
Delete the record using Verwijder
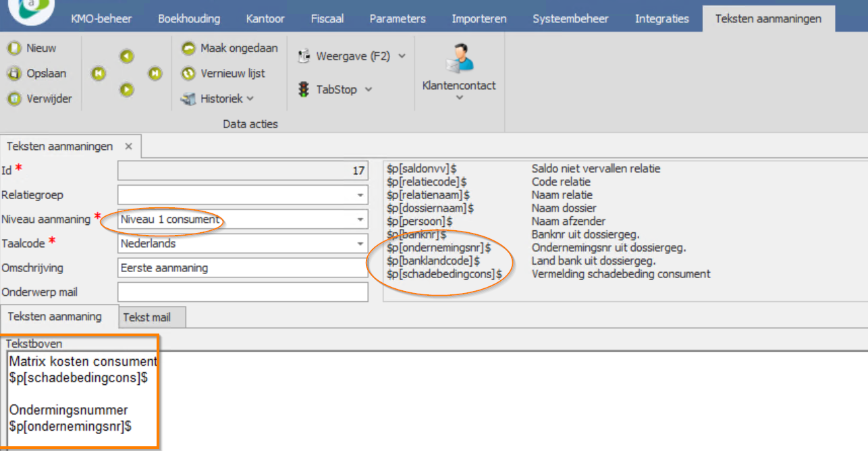[14, 99]
